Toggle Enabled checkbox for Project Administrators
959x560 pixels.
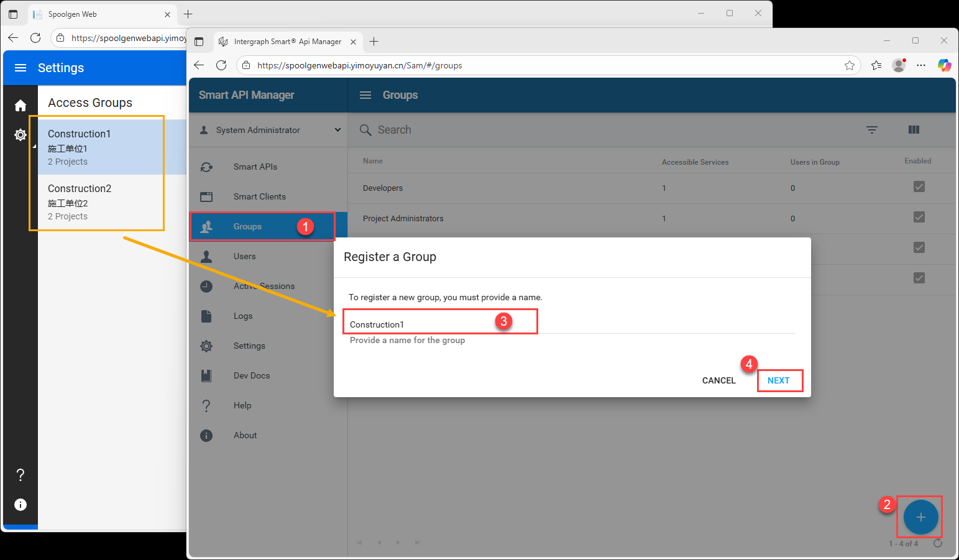tap(919, 218)
